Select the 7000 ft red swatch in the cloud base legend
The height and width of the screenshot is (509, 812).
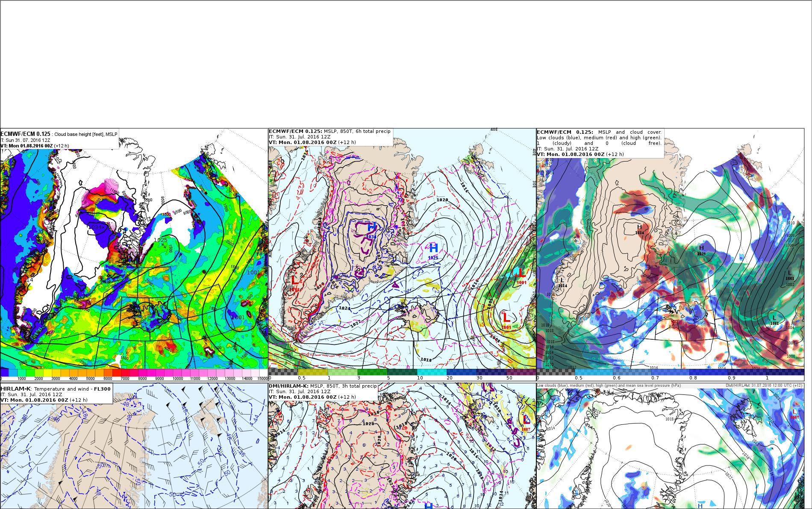point(116,373)
